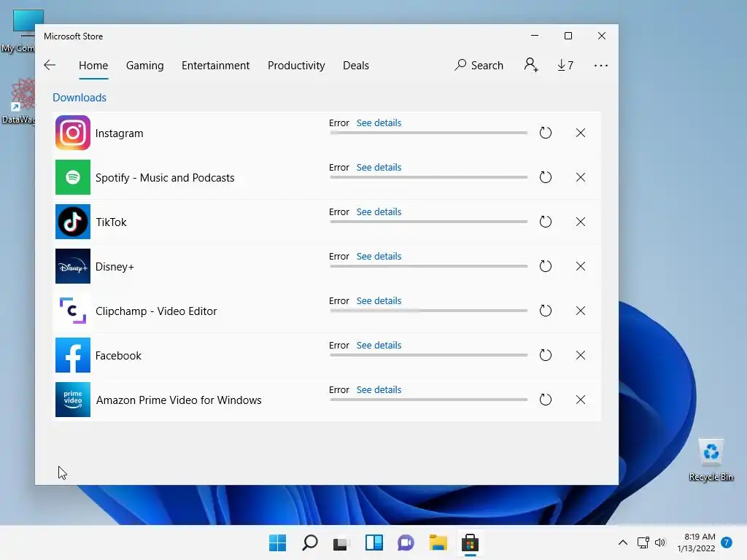Cancel the TikTok download

point(580,222)
